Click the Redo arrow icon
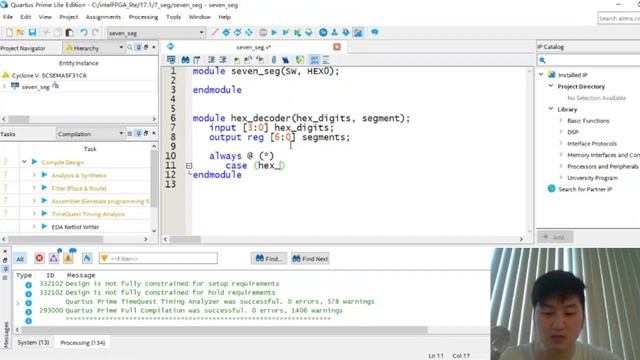This screenshot has height=360, width=640. pos(95,33)
